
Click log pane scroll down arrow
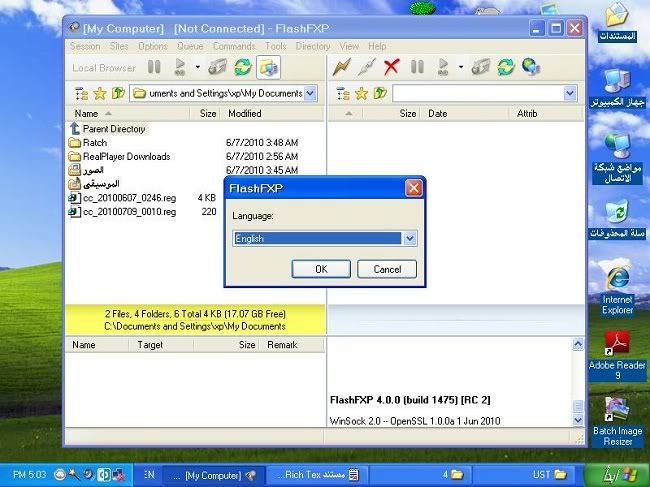click(x=578, y=420)
